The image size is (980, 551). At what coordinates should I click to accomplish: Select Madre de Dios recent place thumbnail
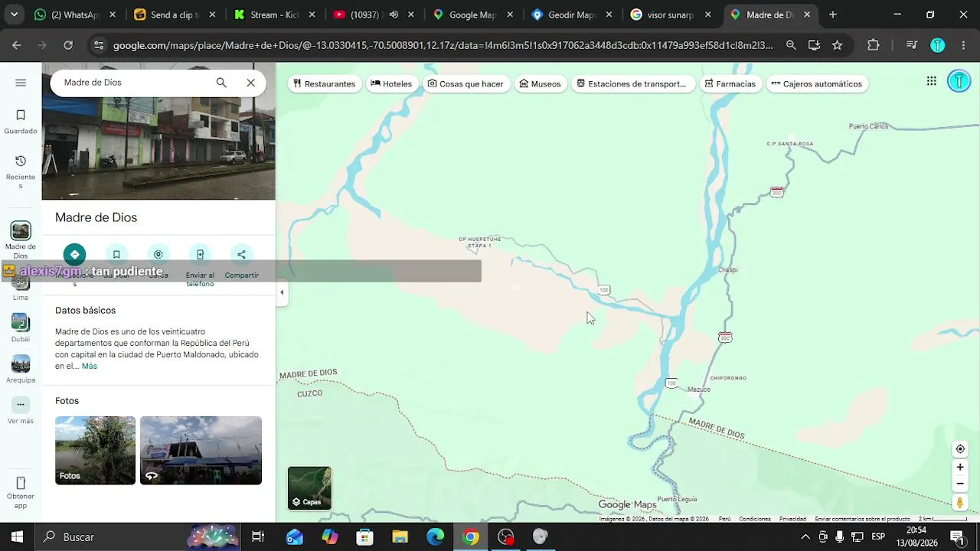pyautogui.click(x=21, y=230)
